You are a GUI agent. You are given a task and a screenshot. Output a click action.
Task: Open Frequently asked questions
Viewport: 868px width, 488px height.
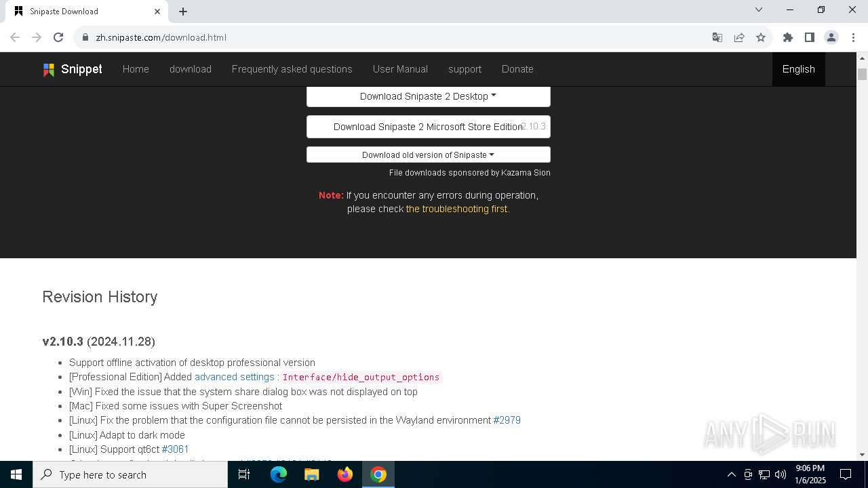tap(292, 69)
